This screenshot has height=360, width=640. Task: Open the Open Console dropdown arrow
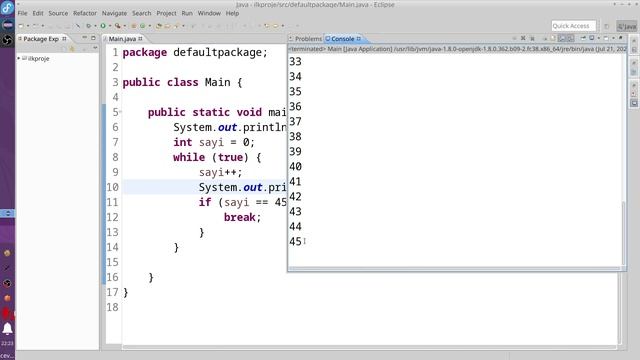[x=613, y=38]
